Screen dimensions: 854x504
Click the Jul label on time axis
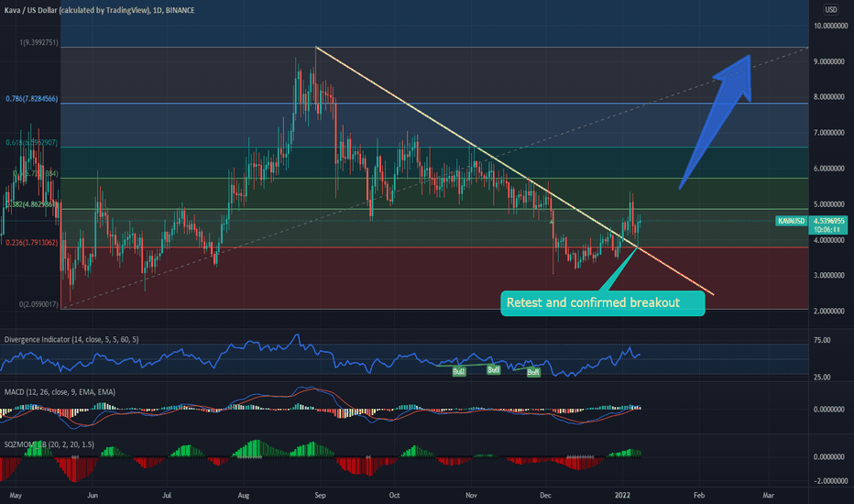point(167,495)
